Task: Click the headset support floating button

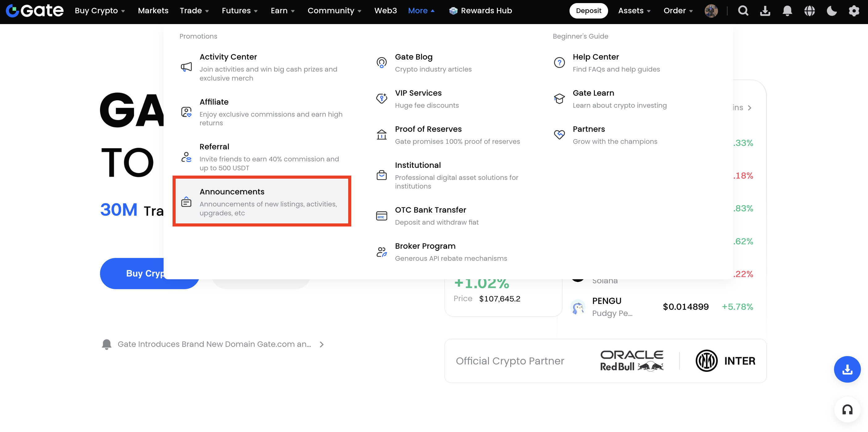Action: (847, 410)
